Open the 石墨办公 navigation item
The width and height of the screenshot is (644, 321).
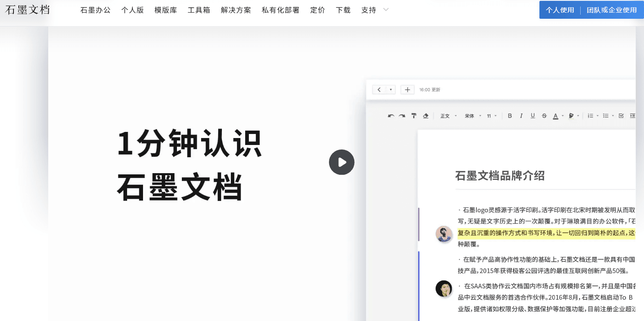(95, 10)
